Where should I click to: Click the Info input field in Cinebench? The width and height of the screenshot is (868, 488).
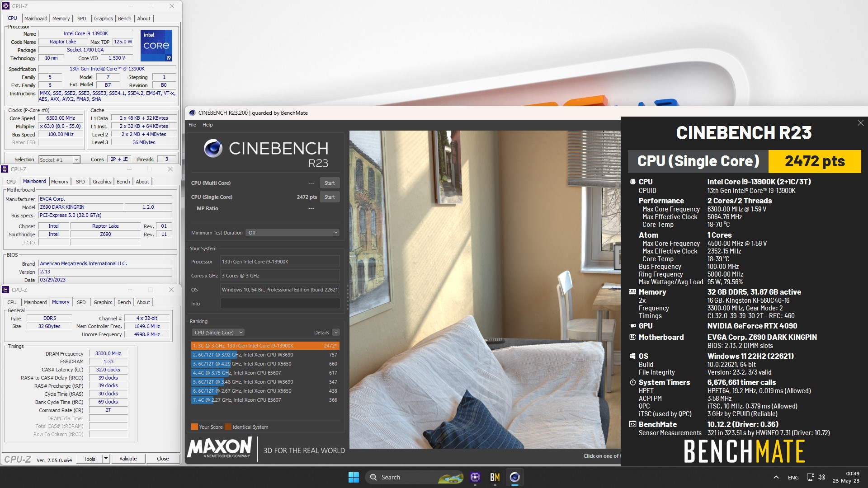tap(280, 304)
